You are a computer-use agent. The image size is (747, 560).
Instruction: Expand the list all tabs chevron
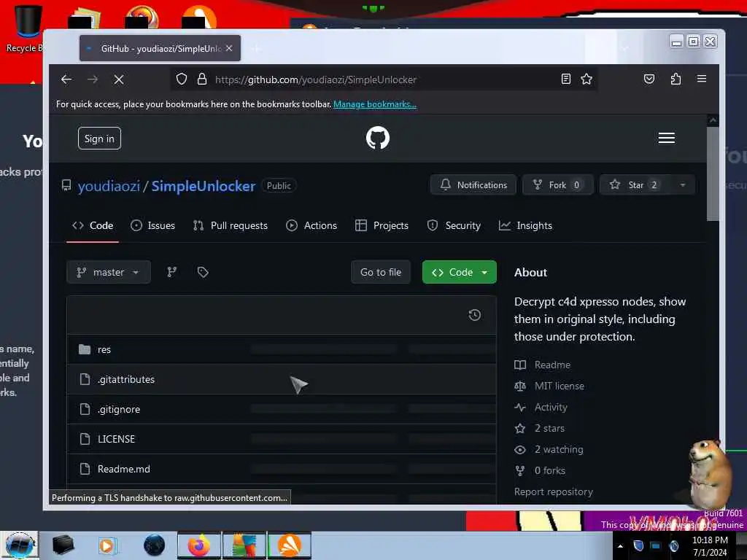625,48
